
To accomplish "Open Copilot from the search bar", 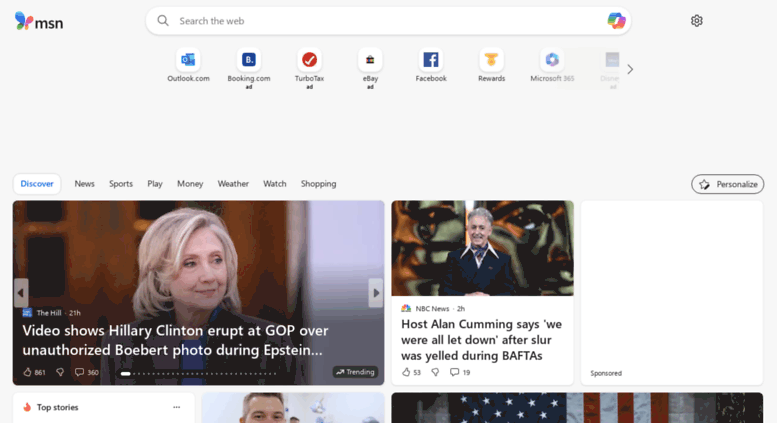I will point(616,21).
